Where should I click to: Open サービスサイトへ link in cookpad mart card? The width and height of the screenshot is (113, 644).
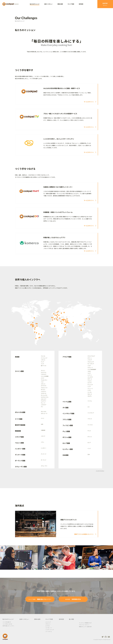pyautogui.click(x=89, y=201)
